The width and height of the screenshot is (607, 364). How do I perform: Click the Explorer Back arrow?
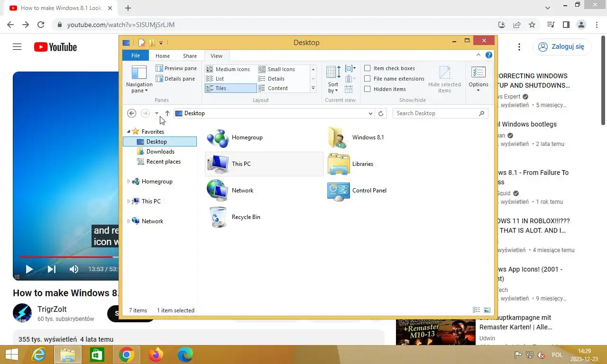(132, 113)
